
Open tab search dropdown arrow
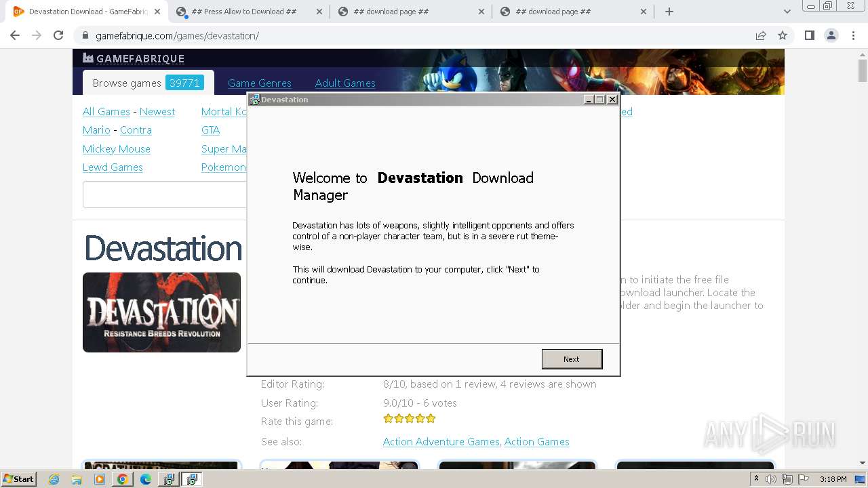pyautogui.click(x=787, y=12)
